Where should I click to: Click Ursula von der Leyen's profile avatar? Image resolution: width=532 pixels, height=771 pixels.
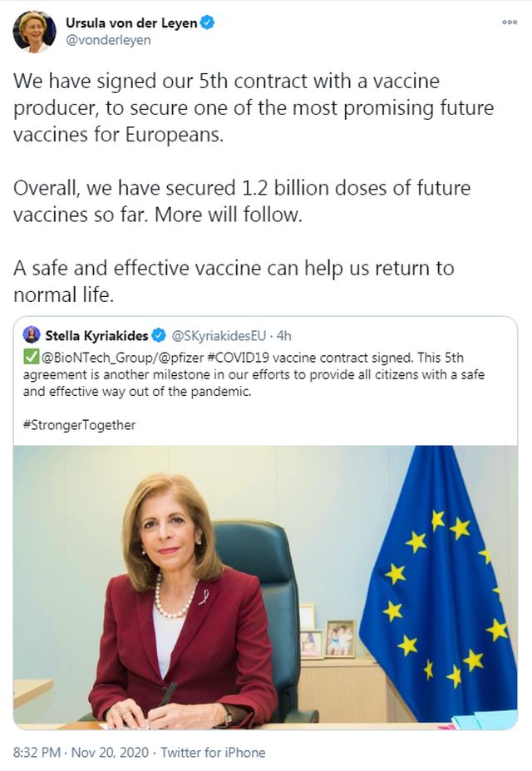point(34,32)
